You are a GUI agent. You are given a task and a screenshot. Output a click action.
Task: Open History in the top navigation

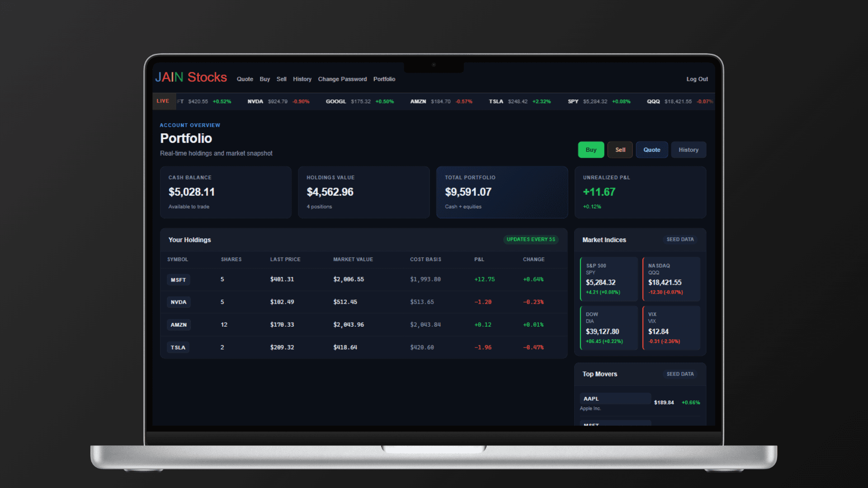pos(302,79)
